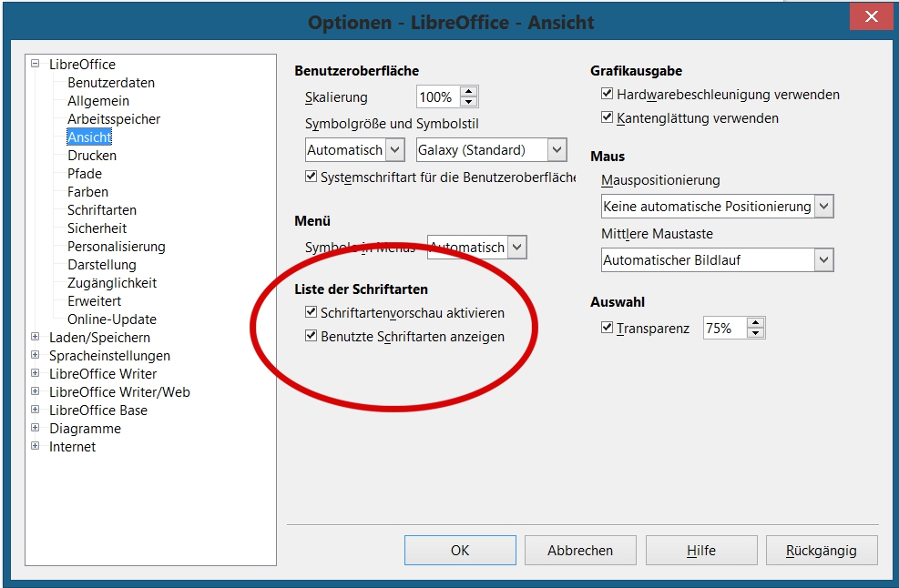This screenshot has width=899, height=588.
Task: Expand the Laden/Speichern tree node
Action: (x=36, y=337)
